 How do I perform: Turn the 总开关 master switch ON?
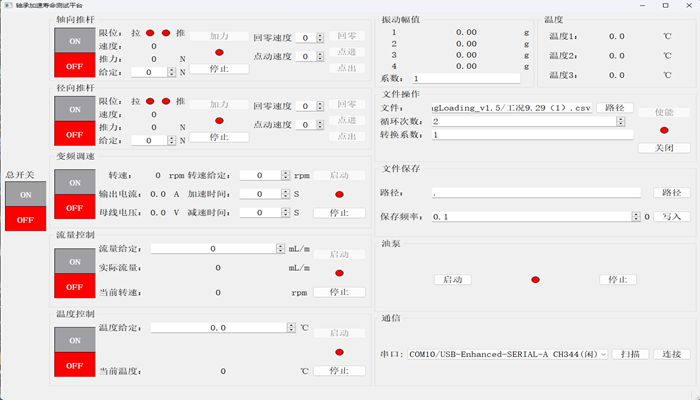tap(26, 195)
